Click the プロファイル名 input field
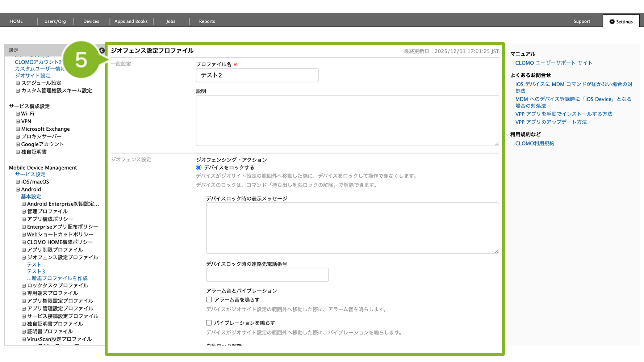The image size is (644, 362). coord(257,75)
